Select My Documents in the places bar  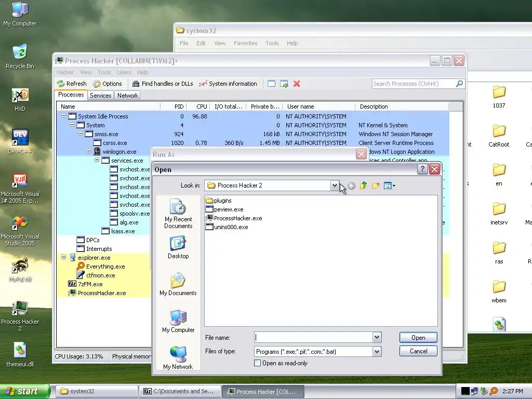178,284
